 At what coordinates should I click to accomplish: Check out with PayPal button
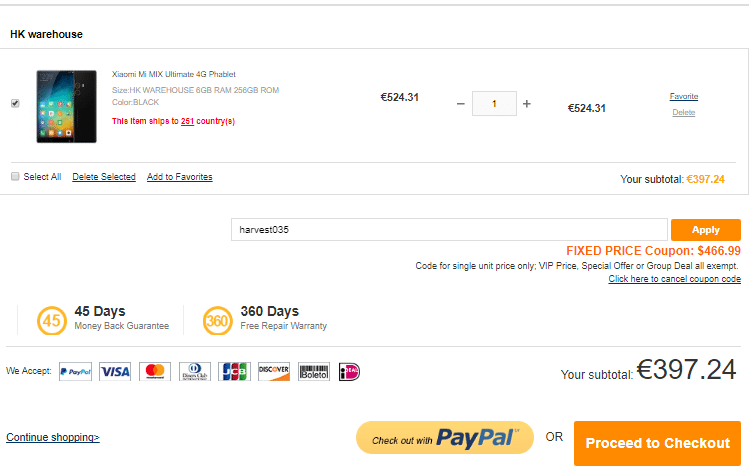click(442, 439)
